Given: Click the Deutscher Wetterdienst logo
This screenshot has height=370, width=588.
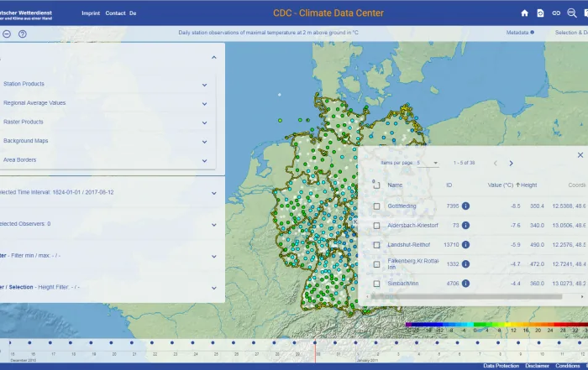Looking at the screenshot, I should (26, 15).
